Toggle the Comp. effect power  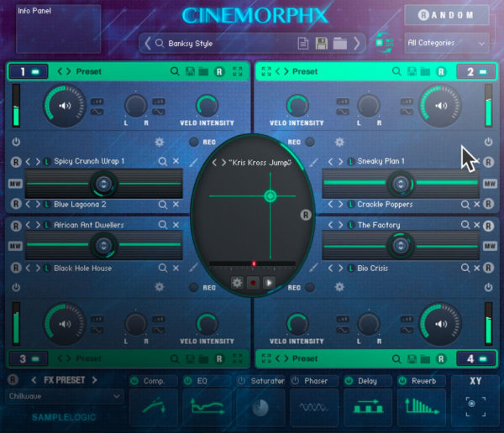click(134, 381)
